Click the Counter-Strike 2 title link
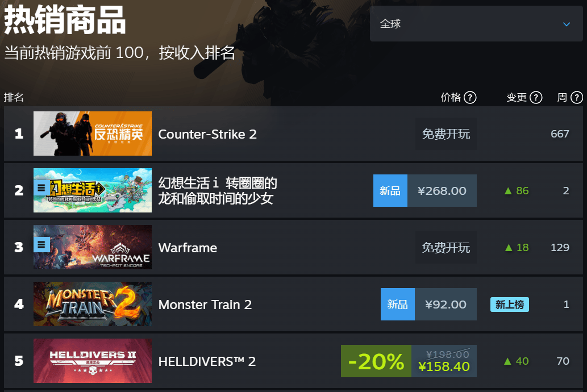This screenshot has width=587, height=392. pyautogui.click(x=207, y=134)
